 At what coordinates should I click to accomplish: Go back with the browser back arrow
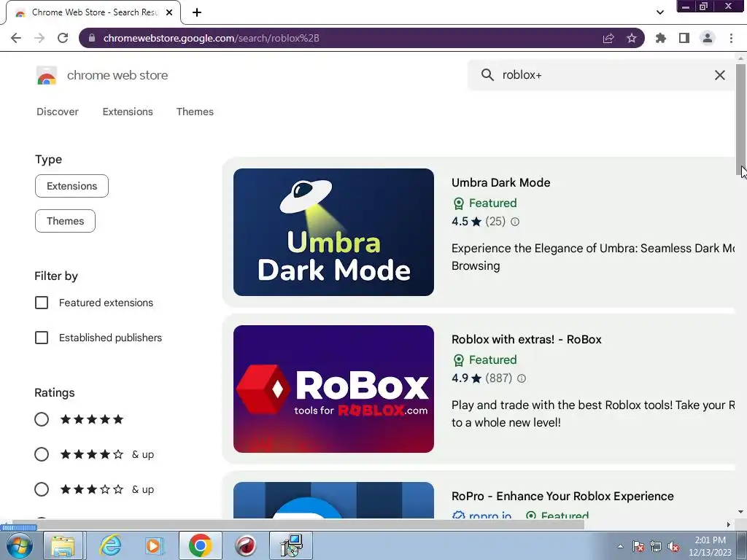coord(16,38)
